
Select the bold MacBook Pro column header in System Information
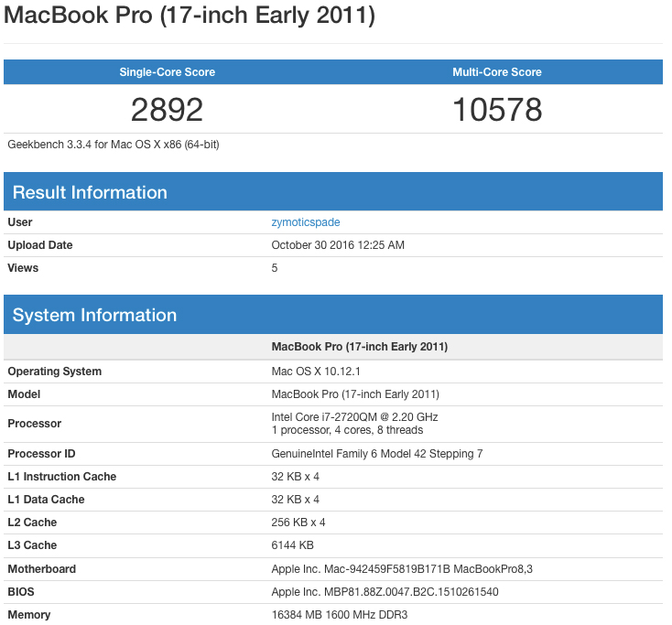(360, 347)
